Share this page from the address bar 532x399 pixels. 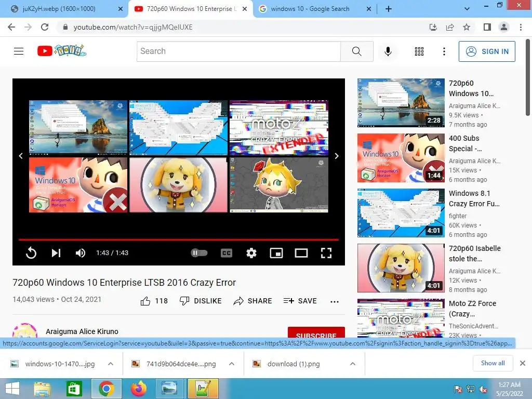click(450, 27)
